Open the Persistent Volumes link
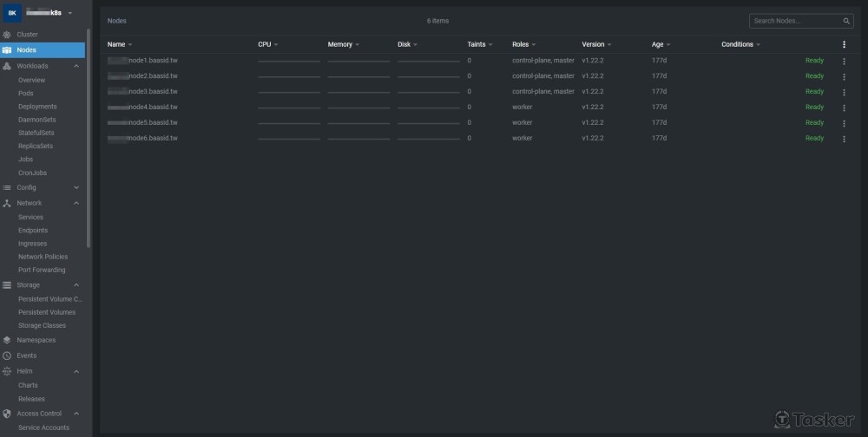The height and width of the screenshot is (437, 868). (x=47, y=312)
